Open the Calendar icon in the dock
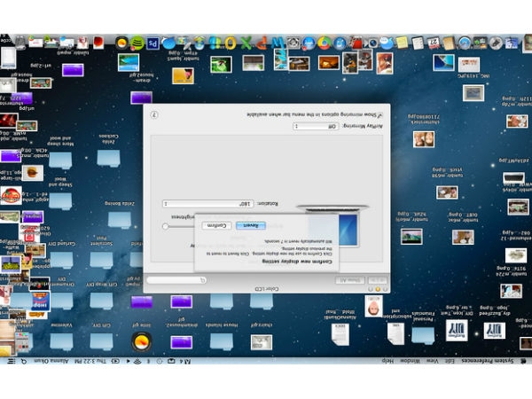The width and height of the screenshot is (532, 399). (434, 43)
